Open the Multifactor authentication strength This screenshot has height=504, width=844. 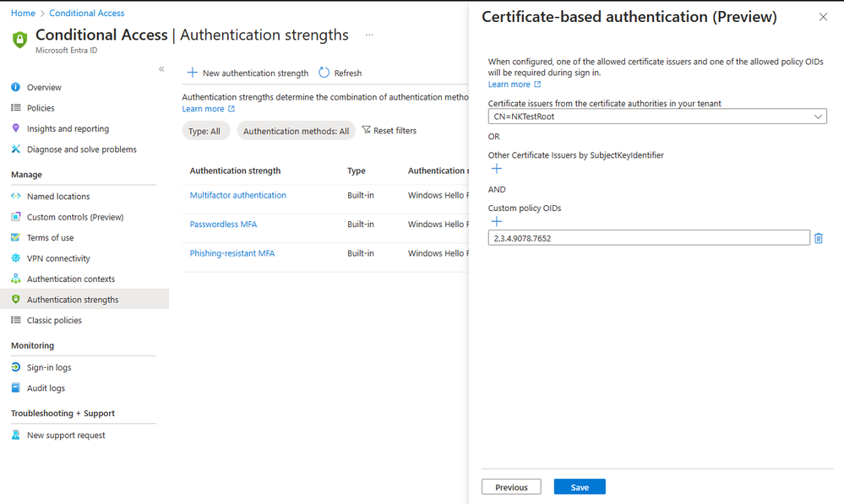click(238, 195)
